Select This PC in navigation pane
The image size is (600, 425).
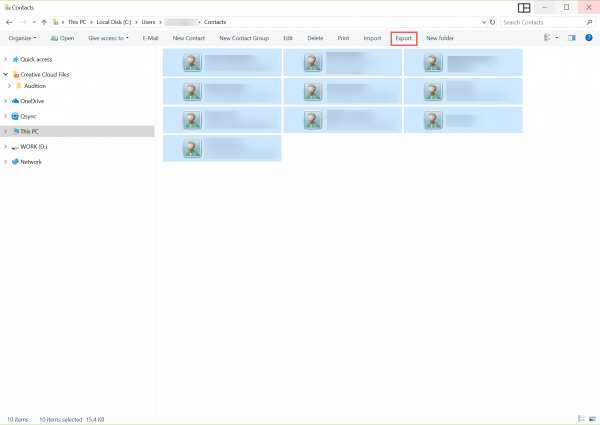29,131
